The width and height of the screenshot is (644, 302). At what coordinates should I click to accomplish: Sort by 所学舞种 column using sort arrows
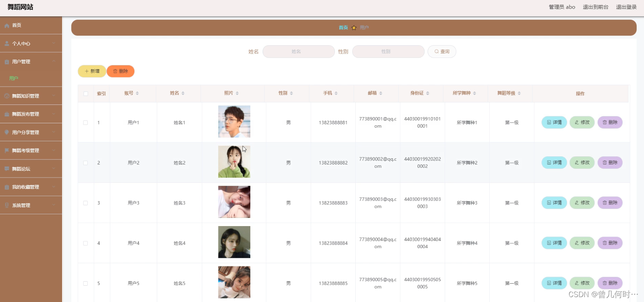(475, 93)
